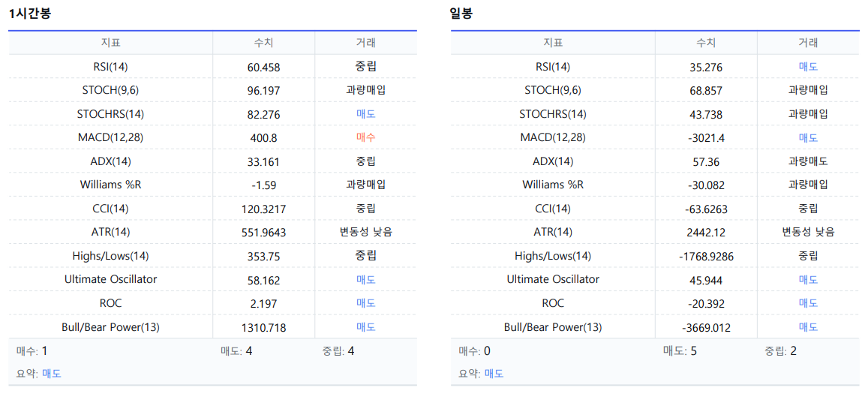Click RSI value 35.276
The height and width of the screenshot is (394, 868).
click(706, 67)
